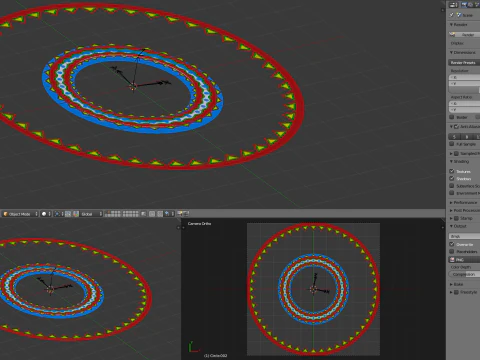Open the properties editor type menu
Viewport: 480px width, 360px height.
point(454,5)
